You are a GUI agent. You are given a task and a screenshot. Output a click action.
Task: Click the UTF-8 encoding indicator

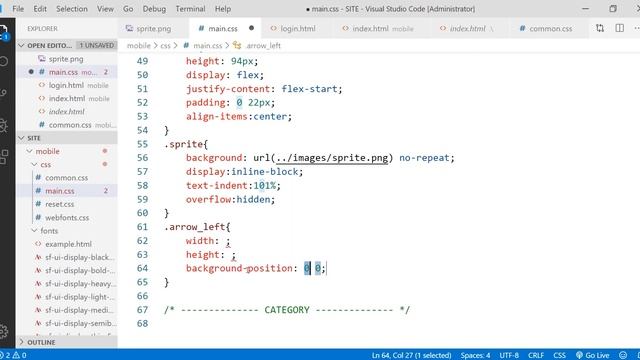509,355
